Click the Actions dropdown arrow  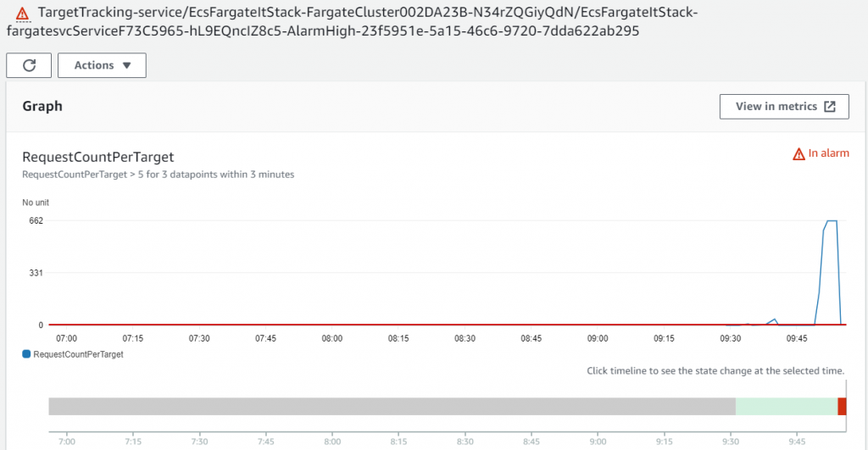tap(127, 65)
